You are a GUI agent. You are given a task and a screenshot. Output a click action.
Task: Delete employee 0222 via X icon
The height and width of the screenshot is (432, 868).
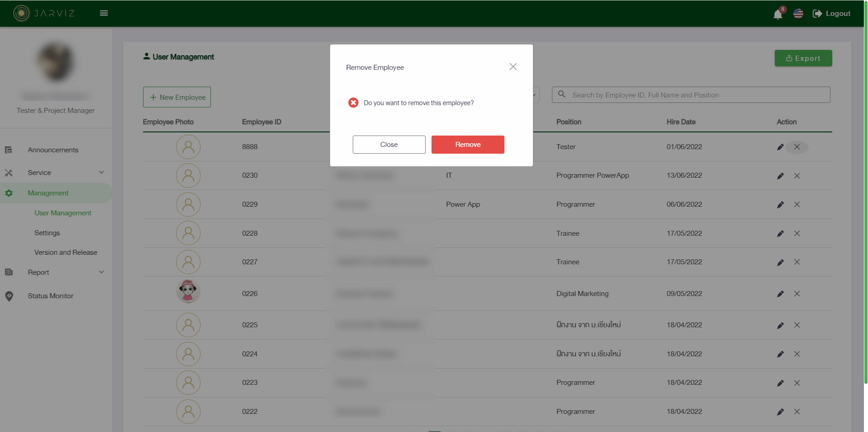(x=797, y=412)
